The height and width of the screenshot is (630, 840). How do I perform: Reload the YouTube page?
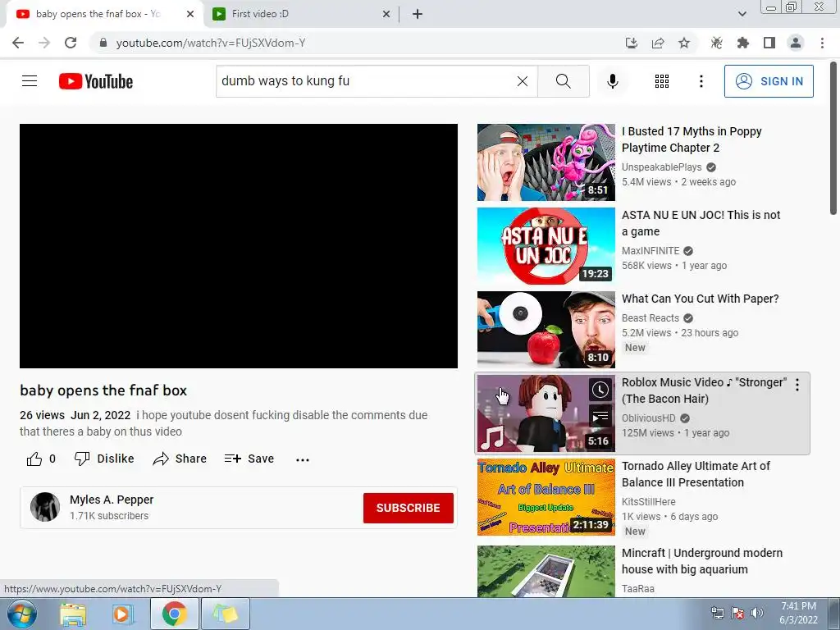point(71,43)
